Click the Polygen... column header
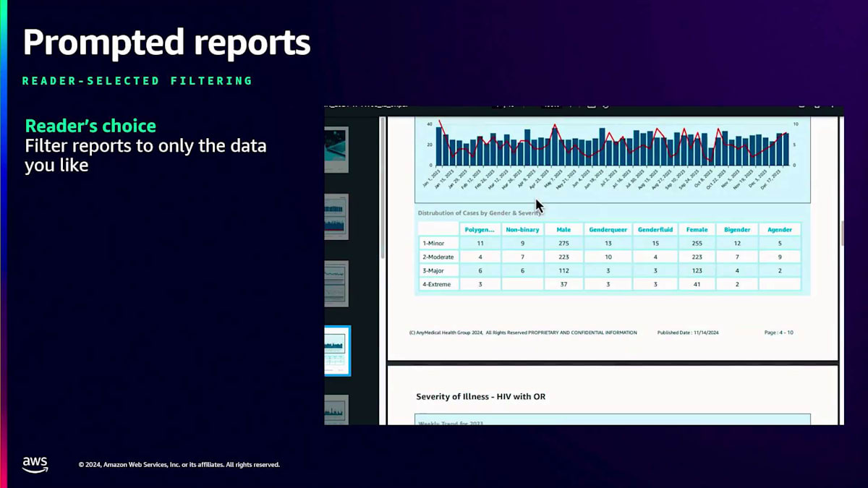Viewport: 868px width, 488px height. [480, 230]
